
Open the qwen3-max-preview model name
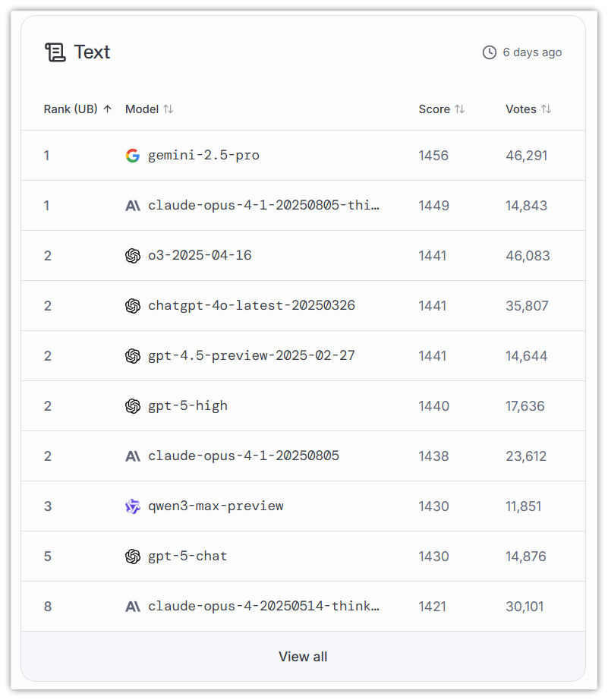tap(216, 506)
